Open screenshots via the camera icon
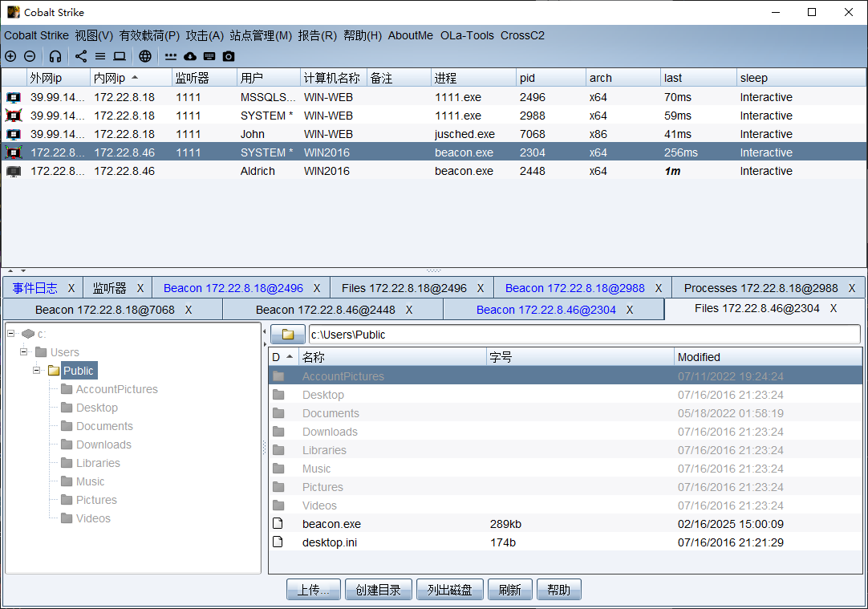This screenshot has width=868, height=609. click(x=229, y=56)
